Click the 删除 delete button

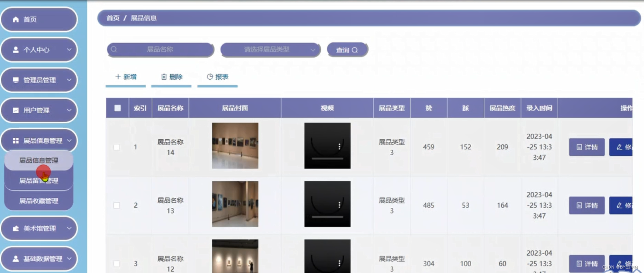(172, 77)
